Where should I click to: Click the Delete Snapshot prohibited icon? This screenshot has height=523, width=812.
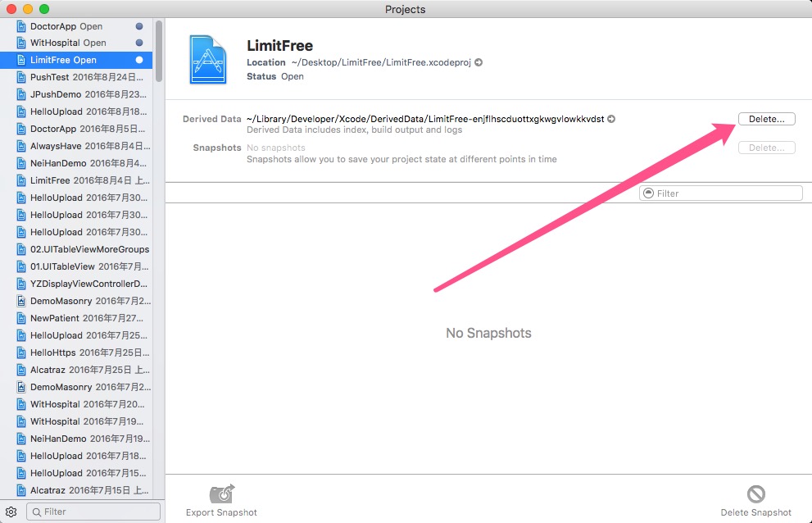pyautogui.click(x=756, y=494)
